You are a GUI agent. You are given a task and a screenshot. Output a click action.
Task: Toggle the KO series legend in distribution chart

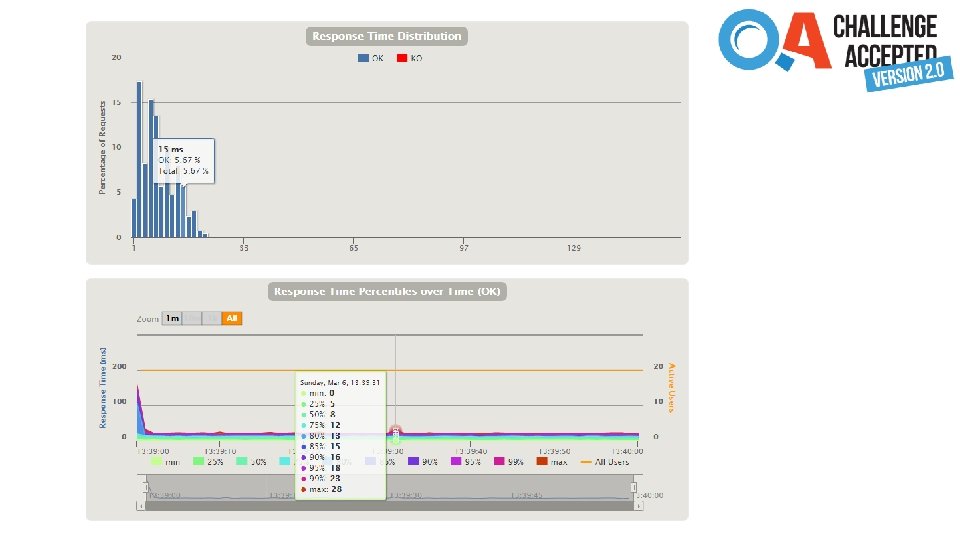tap(410, 58)
